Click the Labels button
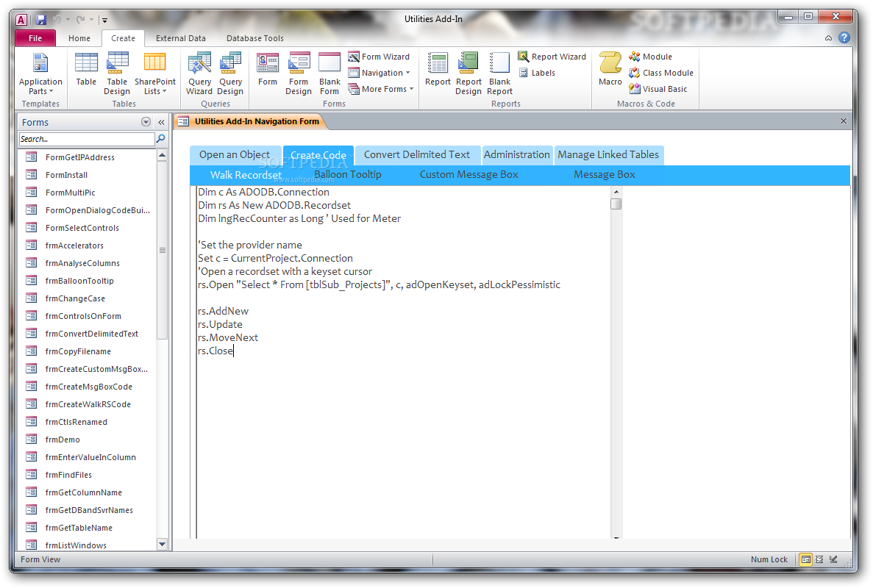 click(537, 73)
